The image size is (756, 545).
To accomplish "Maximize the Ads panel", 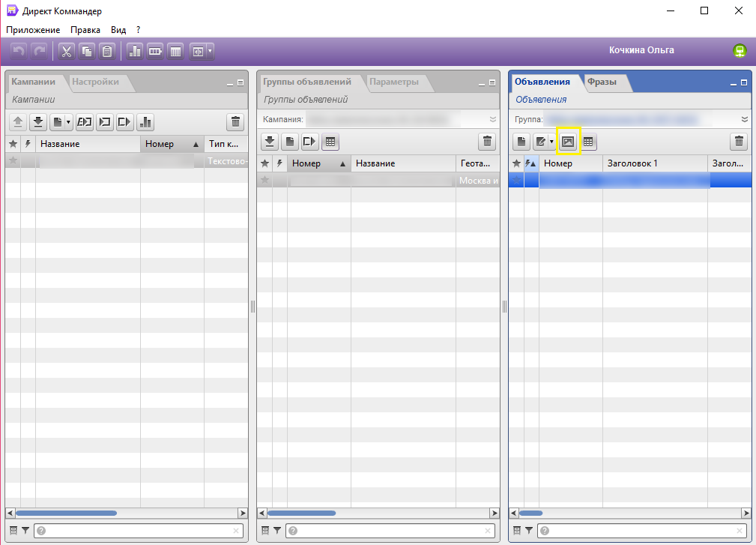I will pyautogui.click(x=744, y=83).
